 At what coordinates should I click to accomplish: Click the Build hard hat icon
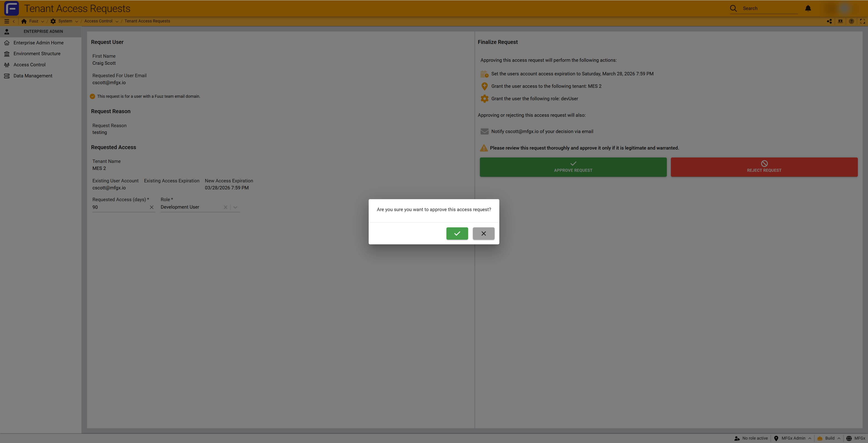[x=820, y=438]
